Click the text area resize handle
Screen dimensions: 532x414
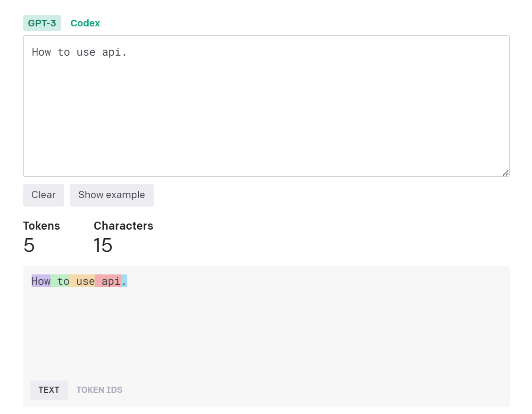point(506,173)
